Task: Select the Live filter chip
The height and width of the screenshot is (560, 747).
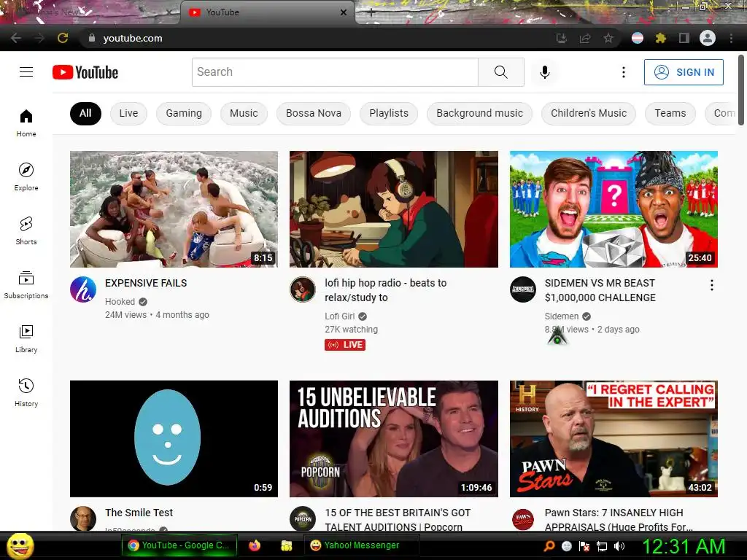Action: pyautogui.click(x=128, y=113)
